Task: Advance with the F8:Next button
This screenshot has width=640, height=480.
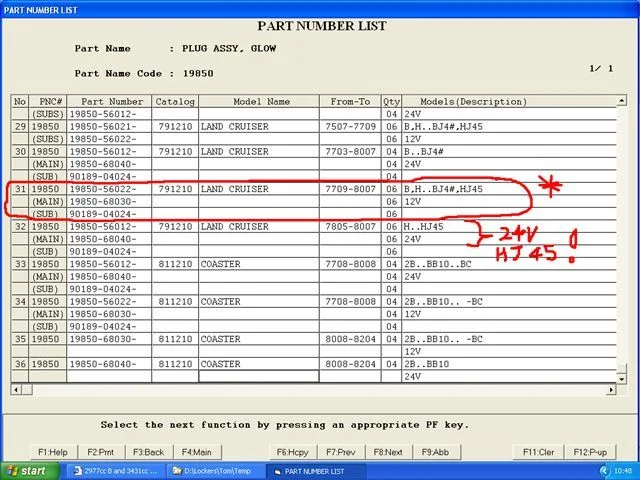Action: 387,452
